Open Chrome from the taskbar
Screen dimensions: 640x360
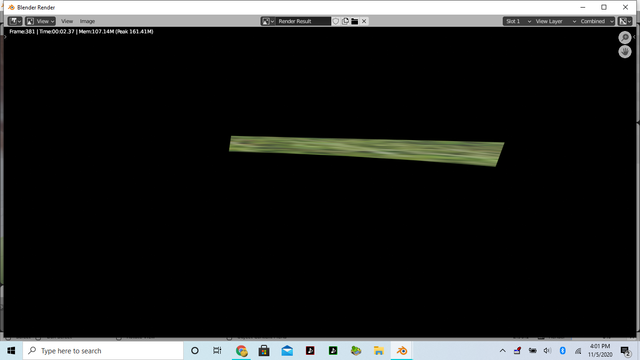tap(241, 351)
